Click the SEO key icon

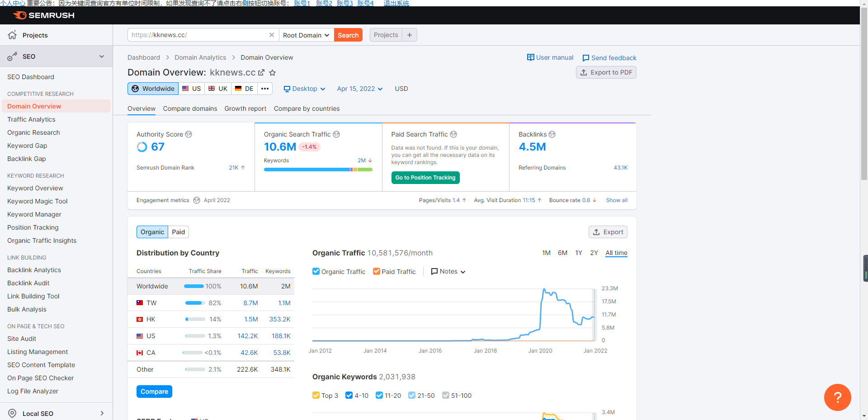(x=12, y=57)
